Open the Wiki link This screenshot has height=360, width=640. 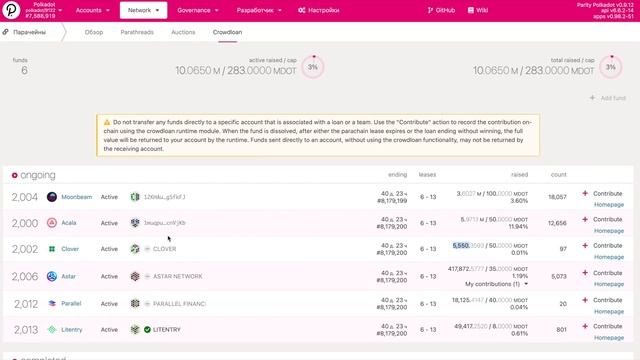pyautogui.click(x=478, y=10)
